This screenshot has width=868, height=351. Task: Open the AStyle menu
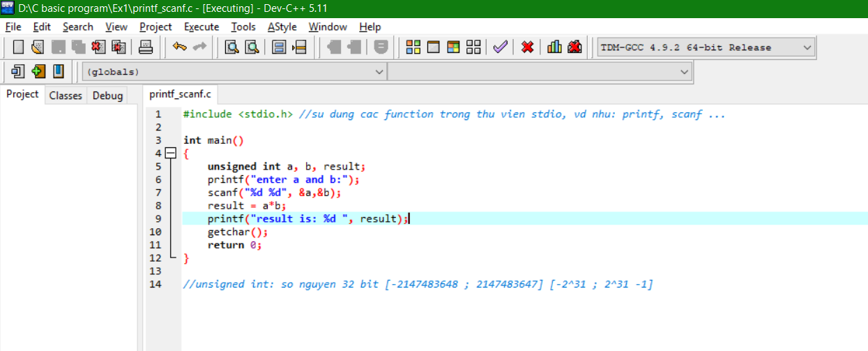click(282, 27)
